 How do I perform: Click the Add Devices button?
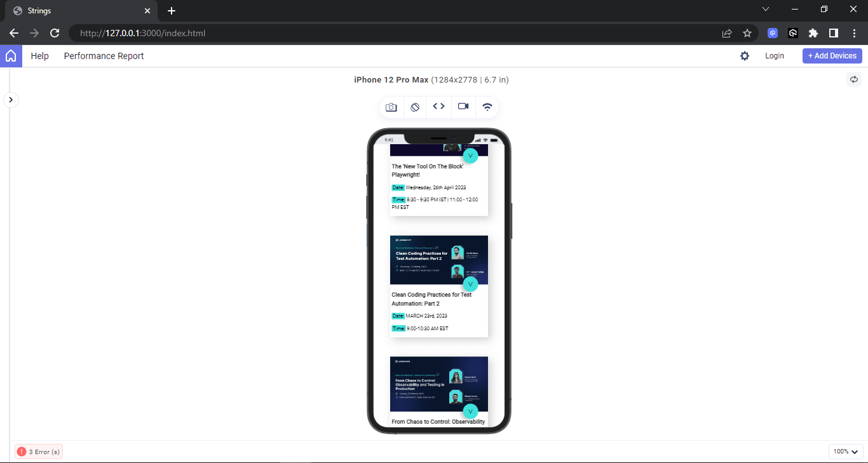[x=832, y=56]
